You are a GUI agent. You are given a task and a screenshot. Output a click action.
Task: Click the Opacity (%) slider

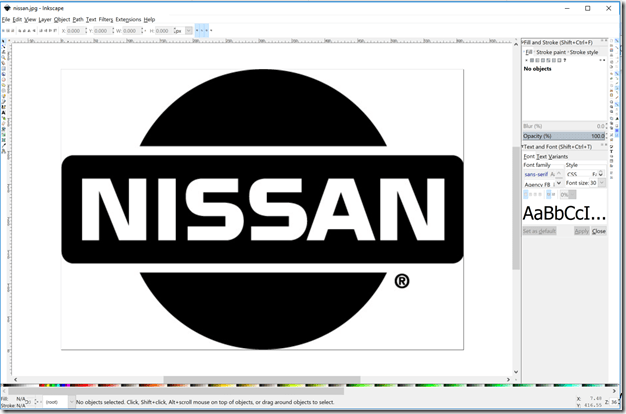click(565, 135)
